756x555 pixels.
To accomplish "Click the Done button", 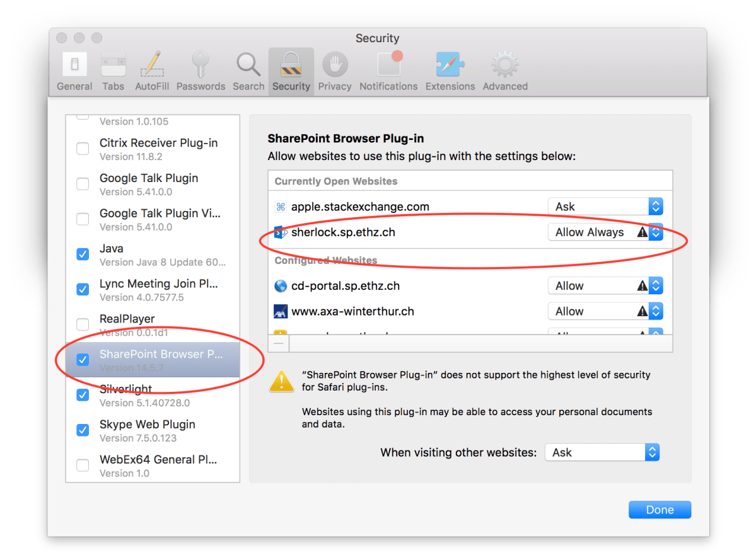I will click(x=660, y=510).
